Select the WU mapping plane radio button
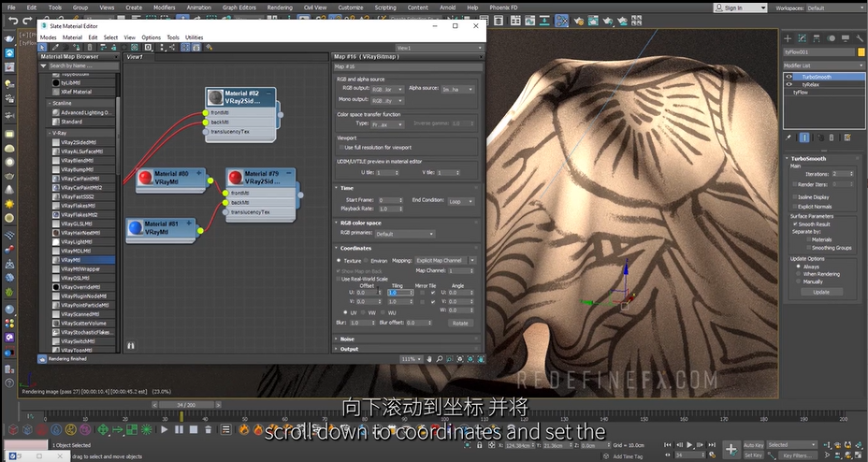Screen dimensions: 868x462 [x=382, y=312]
